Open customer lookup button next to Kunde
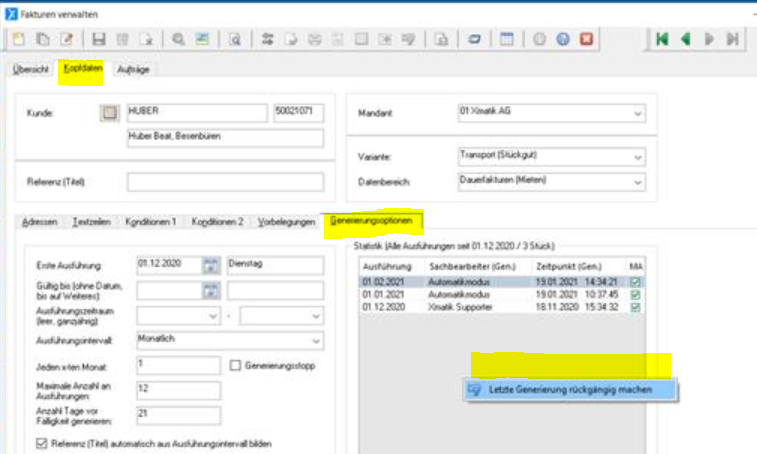Screen dimensions: 757x454 [x=109, y=113]
